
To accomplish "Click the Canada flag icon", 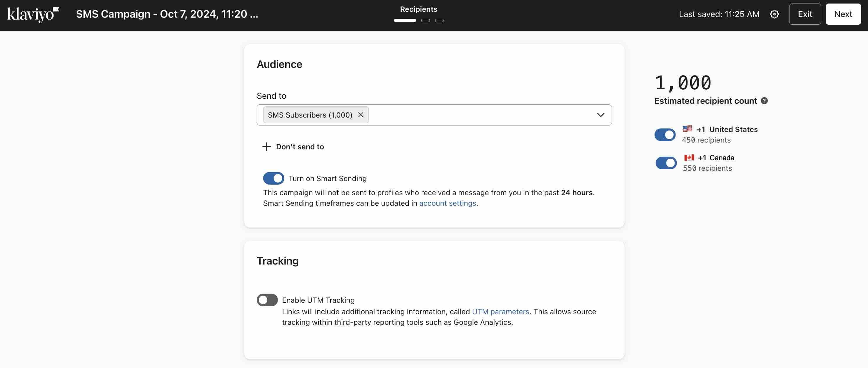I will click(x=689, y=157).
